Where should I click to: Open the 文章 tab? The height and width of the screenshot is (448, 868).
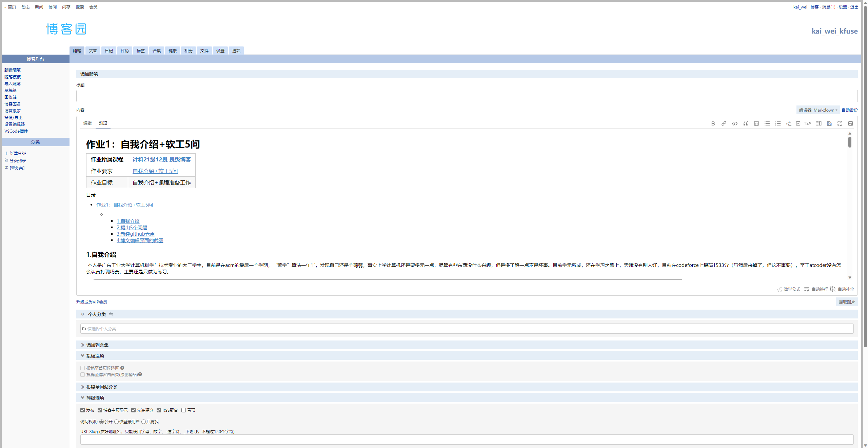[x=93, y=51]
